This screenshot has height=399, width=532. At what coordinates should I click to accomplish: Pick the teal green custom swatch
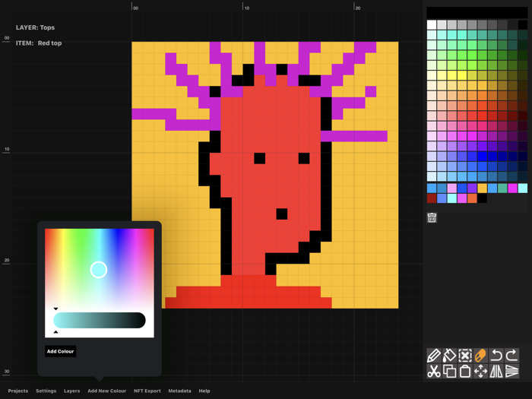502,188
